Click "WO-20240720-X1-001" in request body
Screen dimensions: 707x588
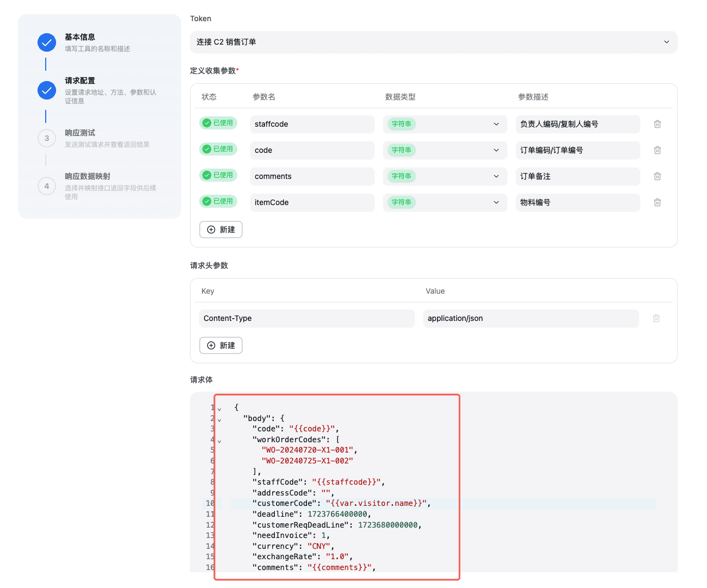[308, 450]
